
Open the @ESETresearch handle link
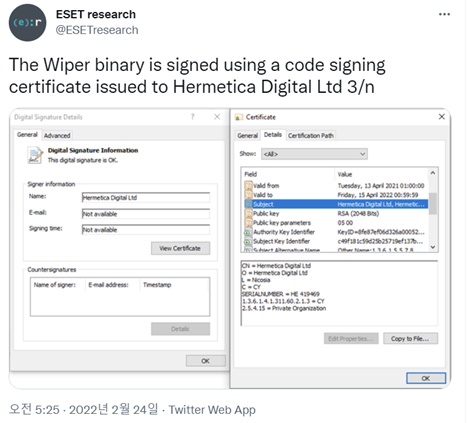point(97,30)
